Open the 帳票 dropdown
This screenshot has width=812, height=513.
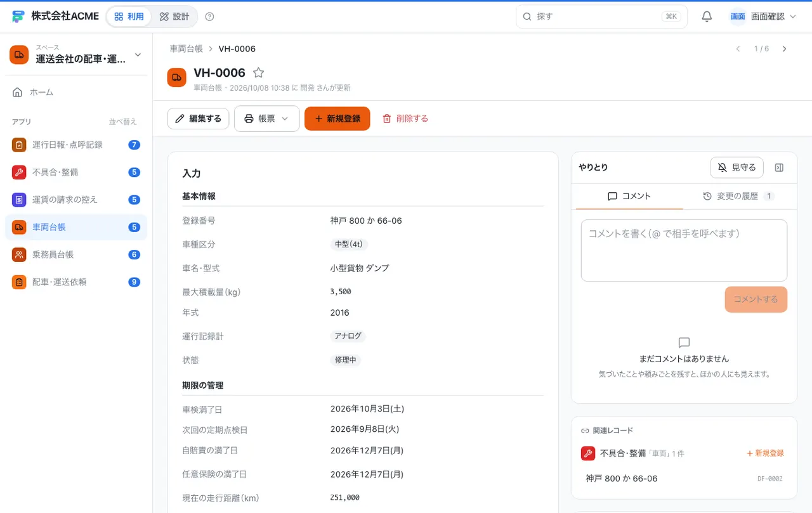[266, 119]
